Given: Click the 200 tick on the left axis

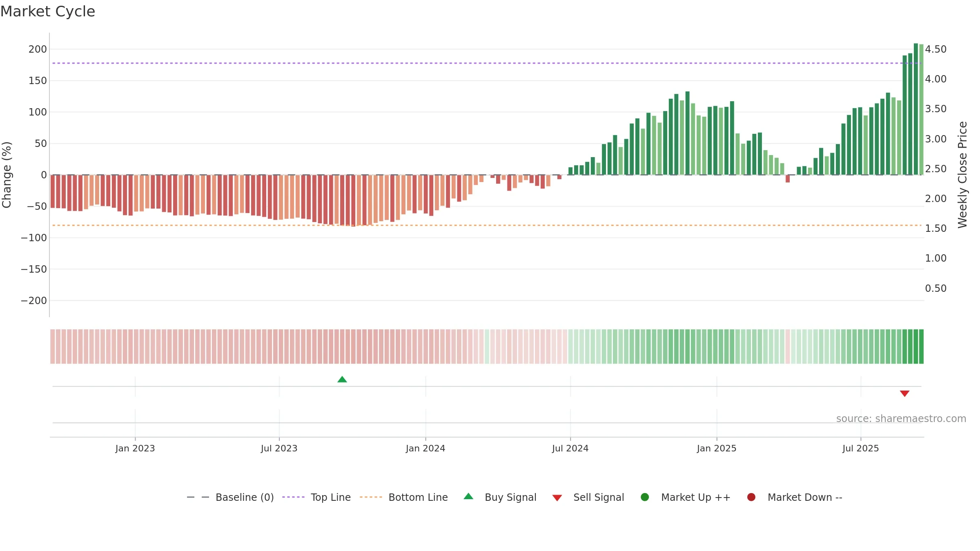Looking at the screenshot, I should (x=38, y=49).
